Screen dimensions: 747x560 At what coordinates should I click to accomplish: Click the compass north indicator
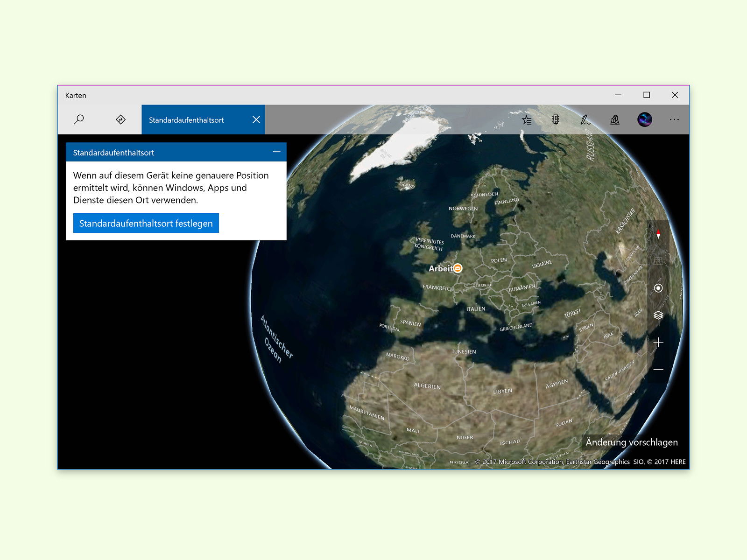pyautogui.click(x=658, y=234)
